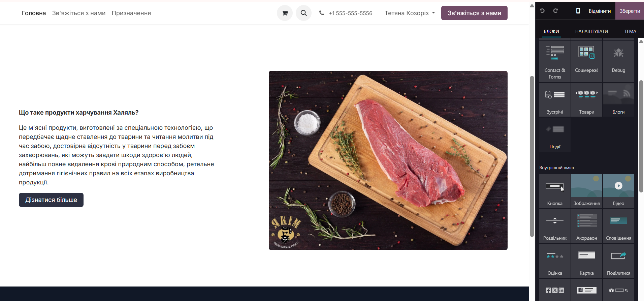Click the blocks panel vertical scrollbar
644x301 pixels.
[641, 136]
